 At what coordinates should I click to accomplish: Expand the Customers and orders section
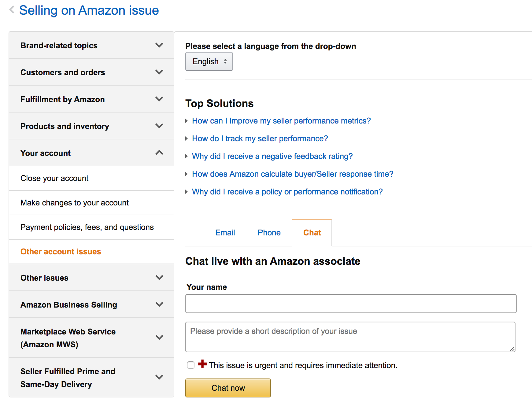coord(91,72)
